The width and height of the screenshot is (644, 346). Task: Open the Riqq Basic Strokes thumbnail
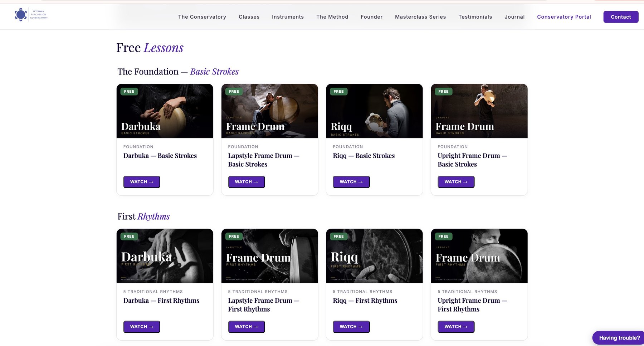coord(375,111)
